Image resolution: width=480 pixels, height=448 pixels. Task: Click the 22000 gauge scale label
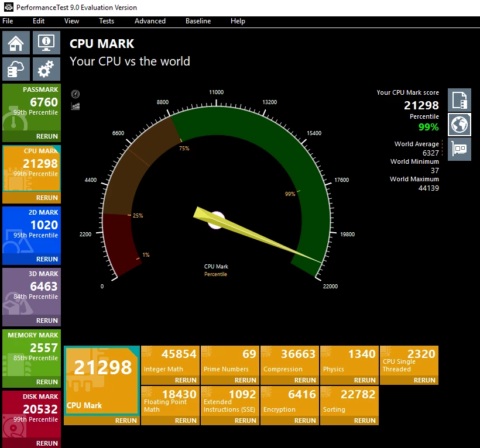(330, 286)
